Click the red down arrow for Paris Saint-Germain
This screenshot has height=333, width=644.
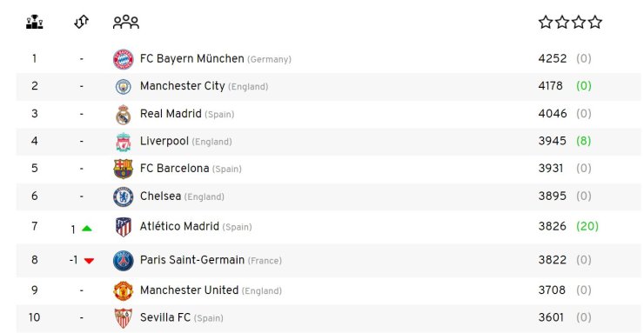[89, 261]
